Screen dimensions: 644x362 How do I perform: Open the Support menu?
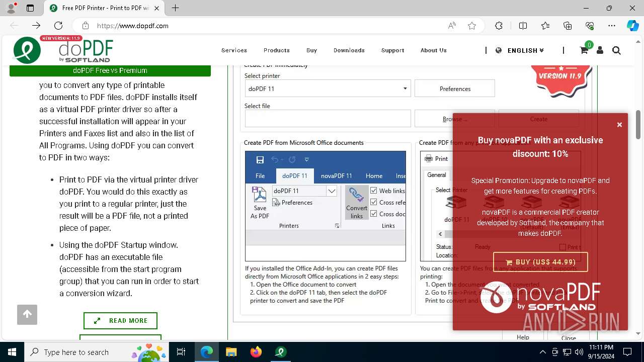tap(392, 50)
